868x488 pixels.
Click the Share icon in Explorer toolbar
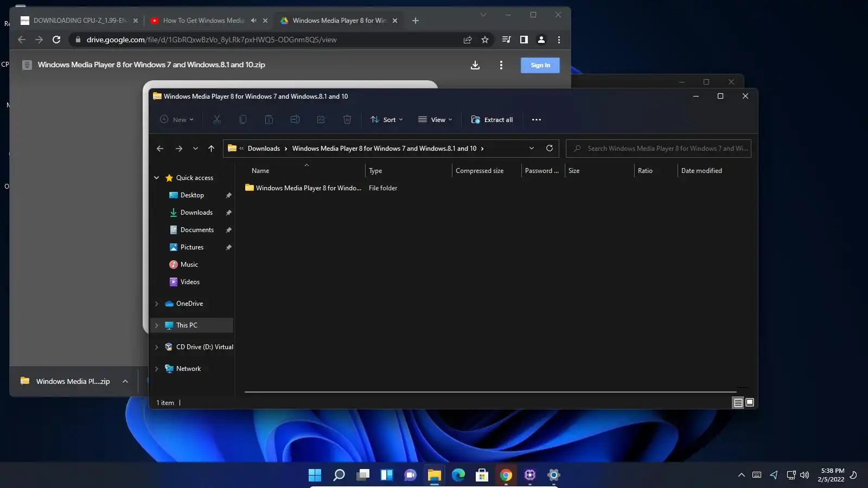[x=321, y=120]
